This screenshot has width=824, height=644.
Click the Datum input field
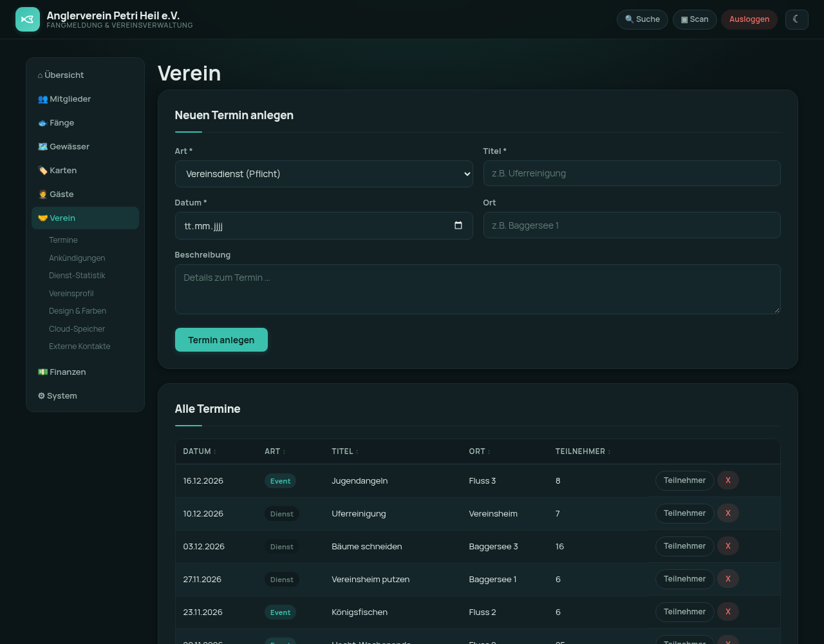tap(324, 226)
